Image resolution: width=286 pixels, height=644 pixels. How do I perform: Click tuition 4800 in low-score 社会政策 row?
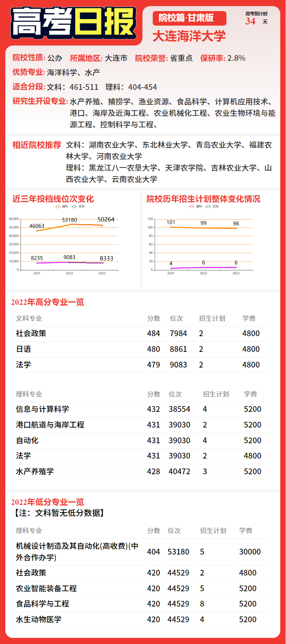pos(248,573)
